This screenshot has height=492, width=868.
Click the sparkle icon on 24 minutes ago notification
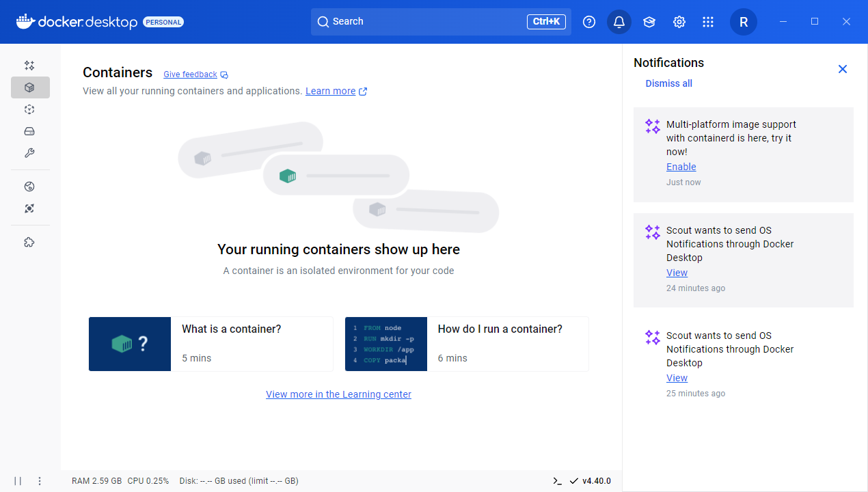[x=653, y=232]
